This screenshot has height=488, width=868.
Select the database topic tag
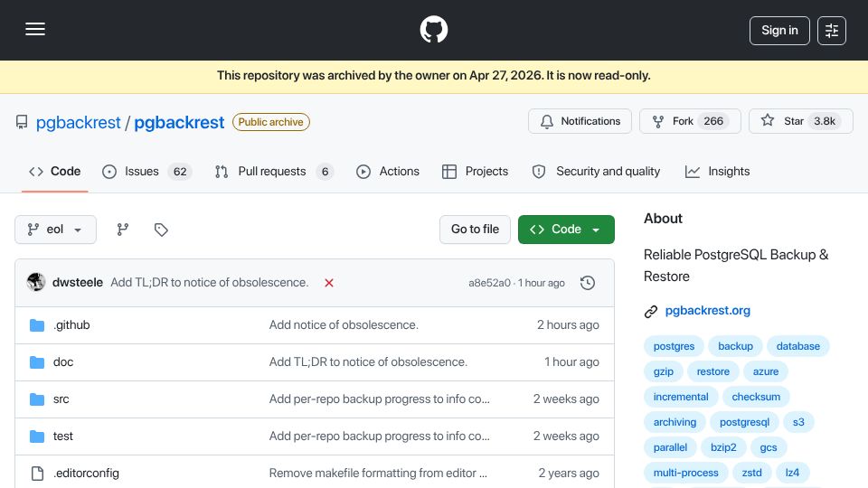797,346
